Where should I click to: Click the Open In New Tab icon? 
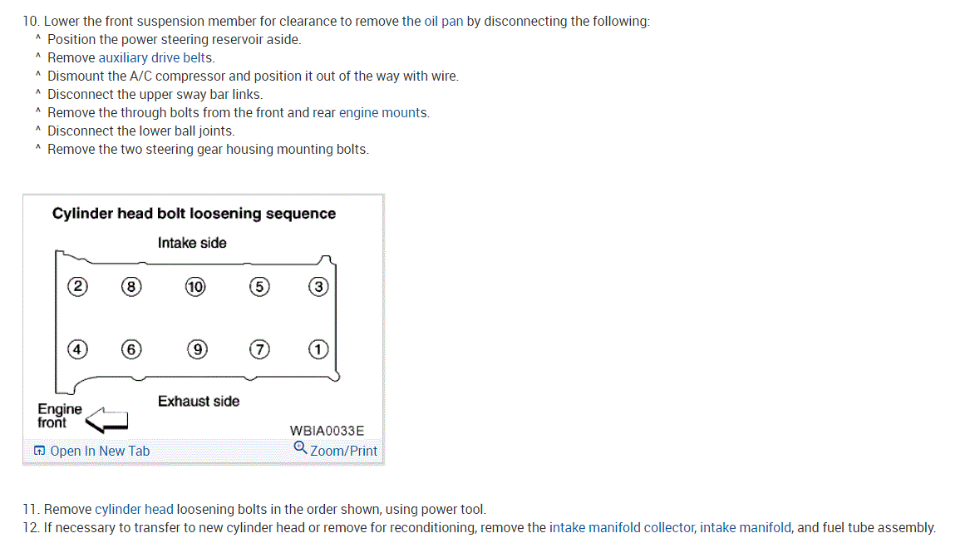(x=40, y=452)
